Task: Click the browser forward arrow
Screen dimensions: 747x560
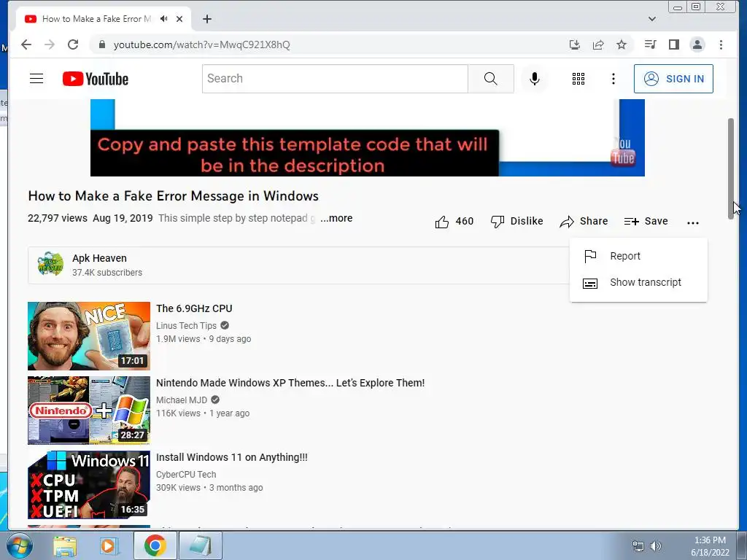Action: [x=50, y=44]
